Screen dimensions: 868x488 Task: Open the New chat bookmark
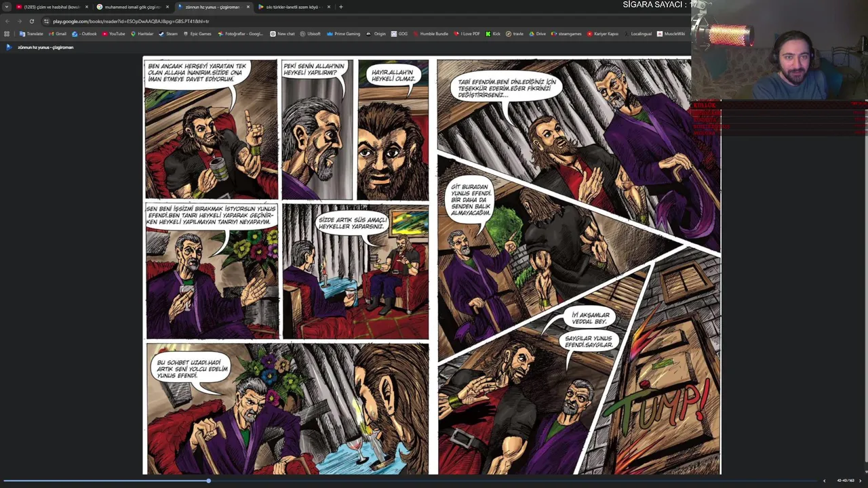tap(283, 33)
